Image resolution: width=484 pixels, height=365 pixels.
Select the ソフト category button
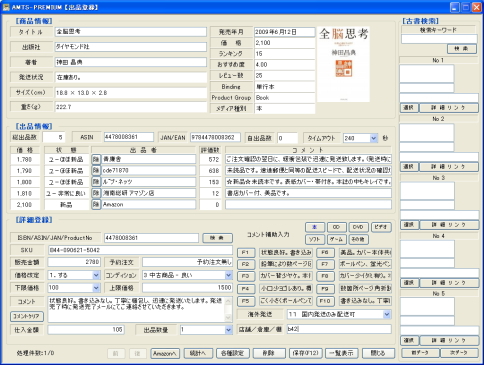coord(315,239)
